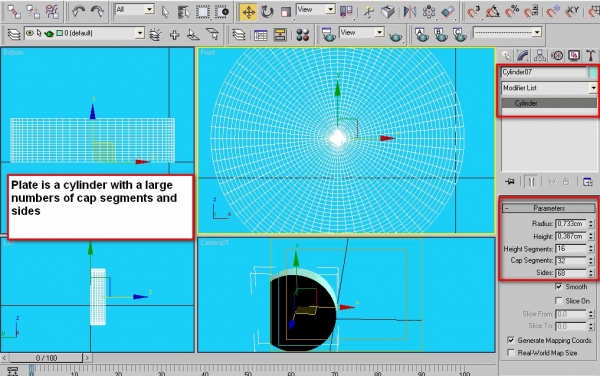
Task: Uncheck the Smooth checkbox
Action: 558,286
